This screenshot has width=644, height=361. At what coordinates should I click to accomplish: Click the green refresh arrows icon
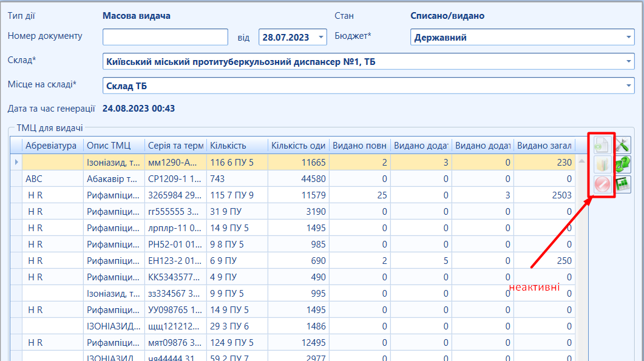click(623, 164)
